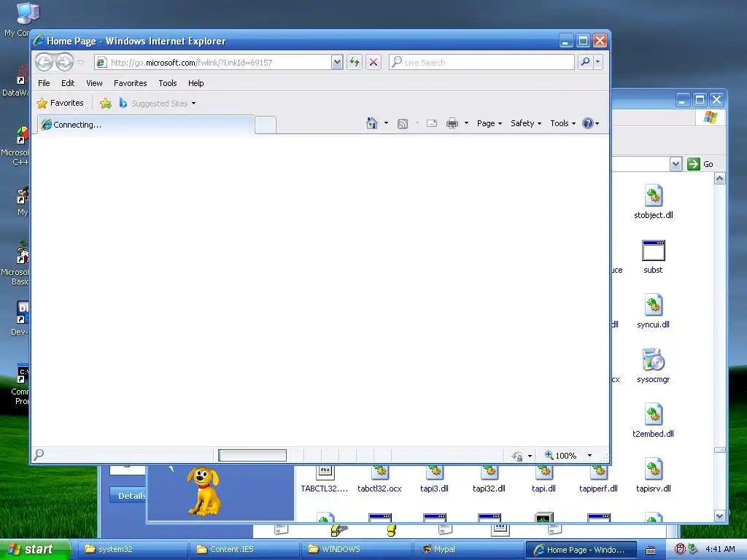Open the View menu
Viewport: 747px width, 560px height.
(94, 83)
